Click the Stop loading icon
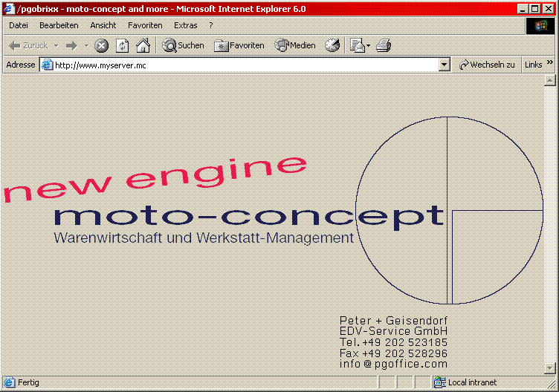The height and width of the screenshot is (392, 559). [x=102, y=46]
